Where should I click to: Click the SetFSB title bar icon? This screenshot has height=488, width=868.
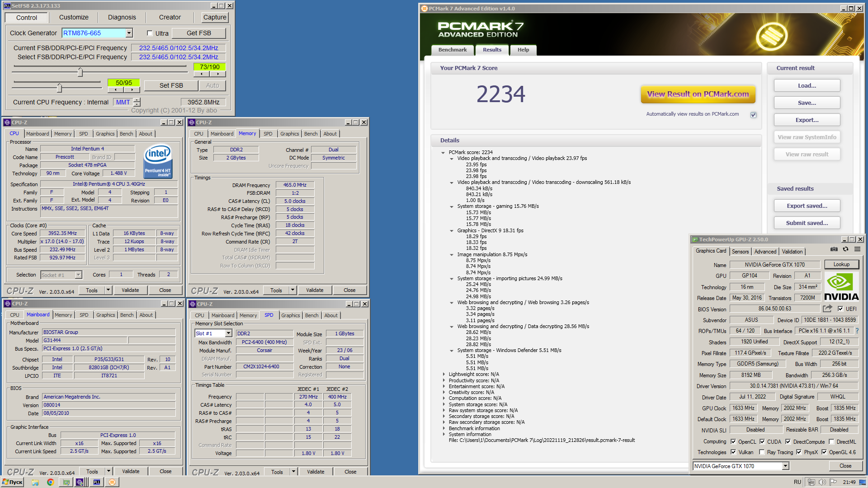point(7,6)
